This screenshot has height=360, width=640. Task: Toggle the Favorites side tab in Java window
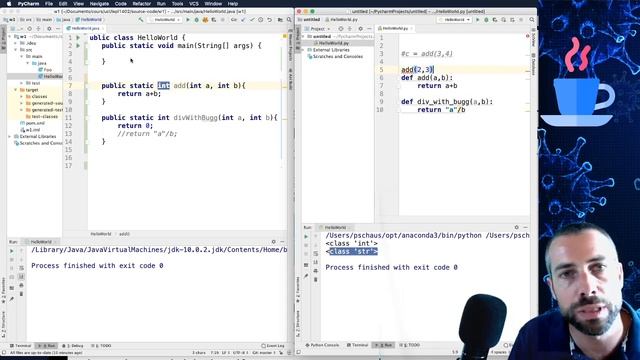pos(3,290)
